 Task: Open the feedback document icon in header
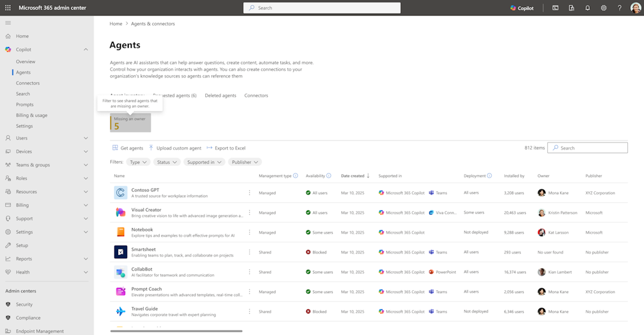click(571, 8)
